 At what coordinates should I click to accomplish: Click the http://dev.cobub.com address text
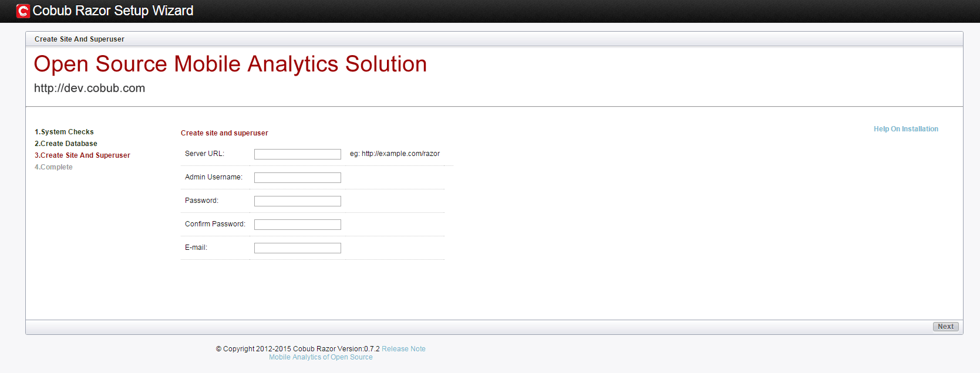tap(89, 88)
